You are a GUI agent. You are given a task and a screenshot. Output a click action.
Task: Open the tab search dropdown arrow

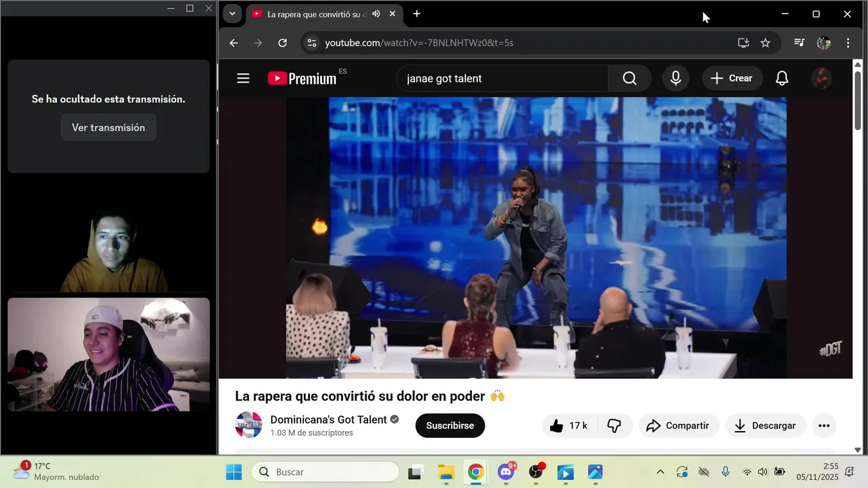click(x=233, y=14)
